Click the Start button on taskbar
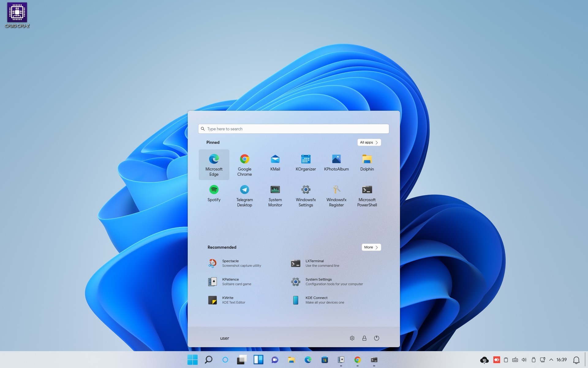588x368 pixels. click(x=192, y=360)
